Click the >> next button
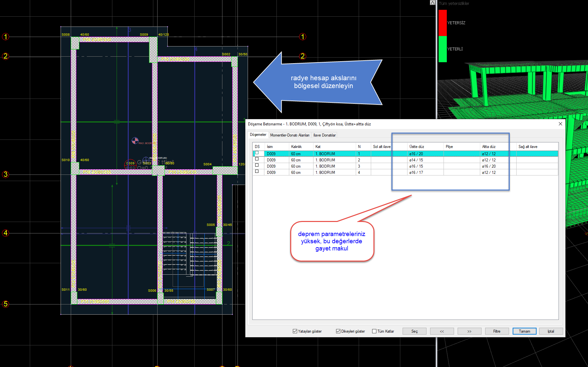Image resolution: width=588 pixels, height=367 pixels. coord(469,331)
